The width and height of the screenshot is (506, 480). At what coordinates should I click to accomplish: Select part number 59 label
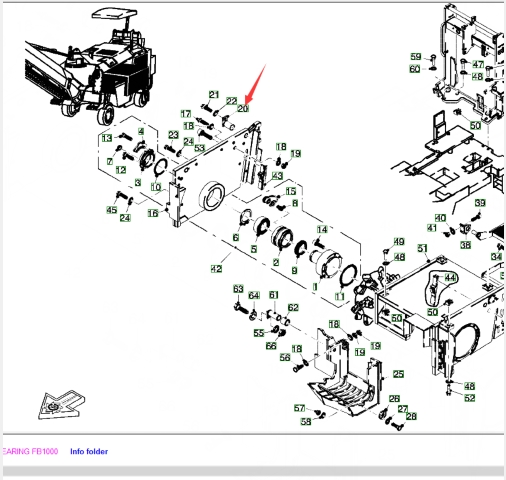(x=416, y=57)
